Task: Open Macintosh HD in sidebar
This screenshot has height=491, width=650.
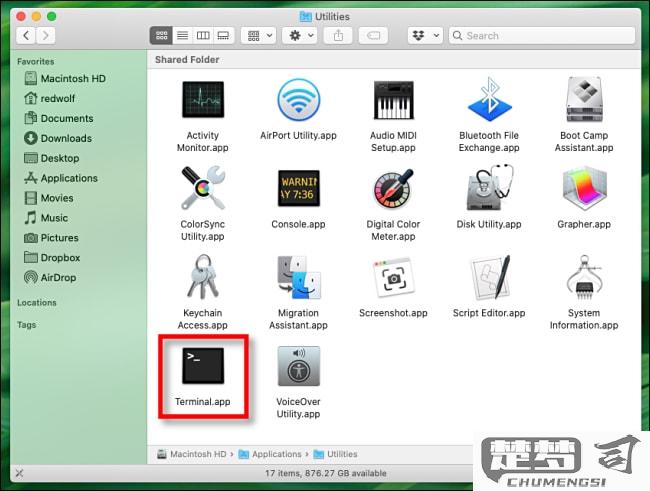Action: [65, 78]
